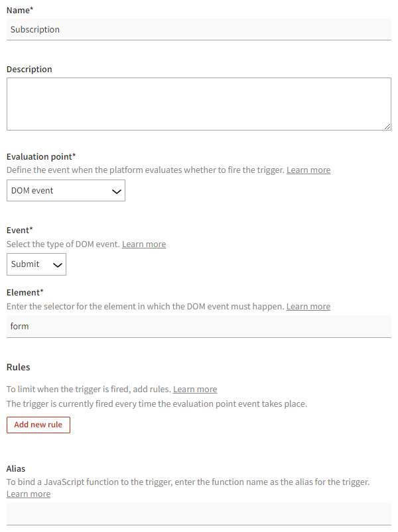This screenshot has height=532, width=398.
Task: Click the Evaluation point label
Action: coord(38,156)
